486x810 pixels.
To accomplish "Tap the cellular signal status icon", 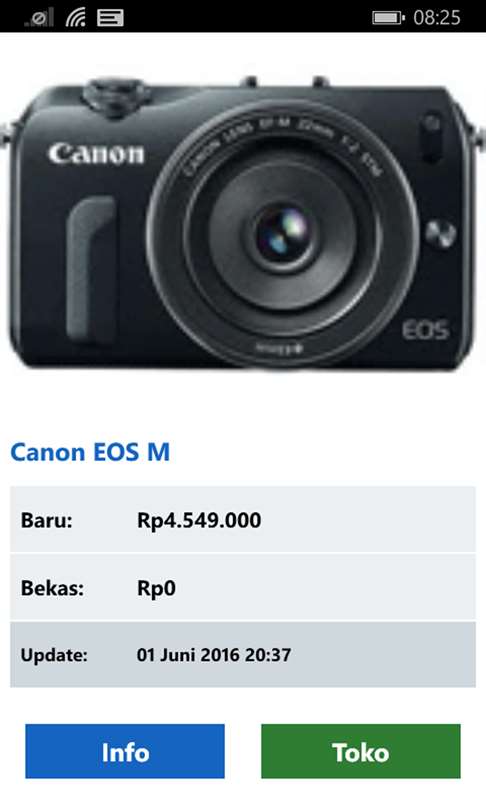I will [40, 17].
